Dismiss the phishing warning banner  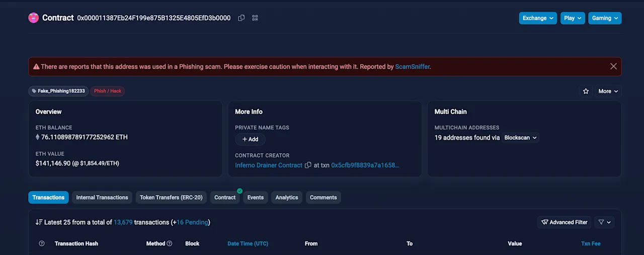[x=613, y=67]
